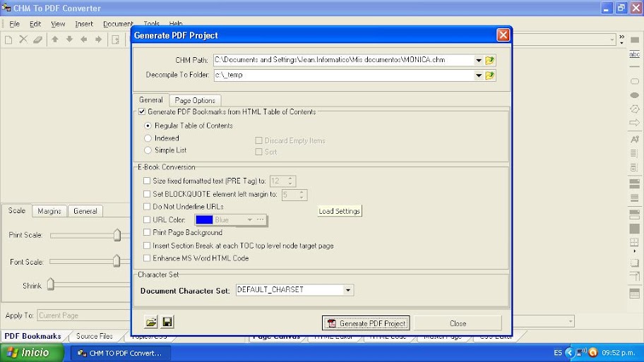Click the network connection tray icon

coord(580,353)
